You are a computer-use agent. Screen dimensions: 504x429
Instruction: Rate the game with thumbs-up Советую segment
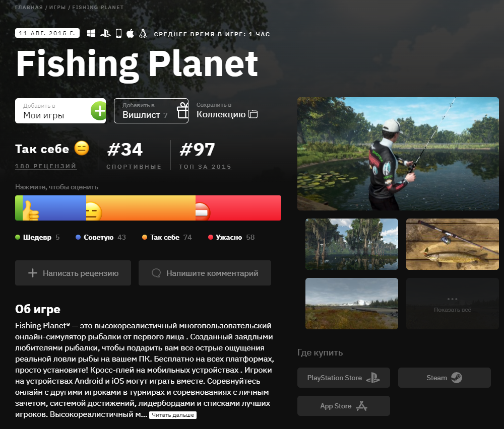pos(54,208)
